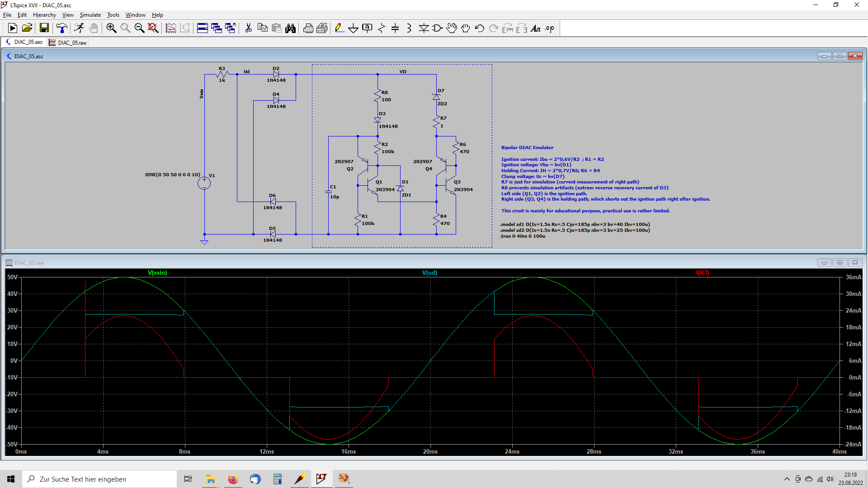Screen dimensions: 868x488
Task: Open the Window menu
Action: coord(136,15)
